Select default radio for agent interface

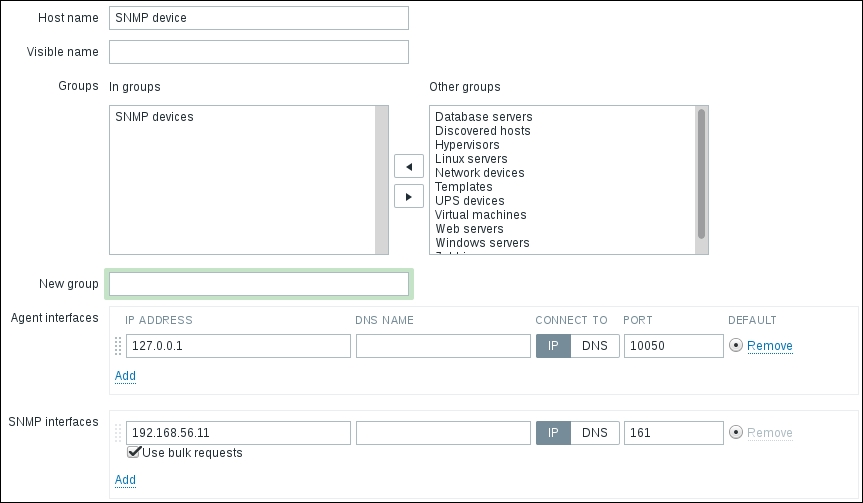tap(737, 346)
